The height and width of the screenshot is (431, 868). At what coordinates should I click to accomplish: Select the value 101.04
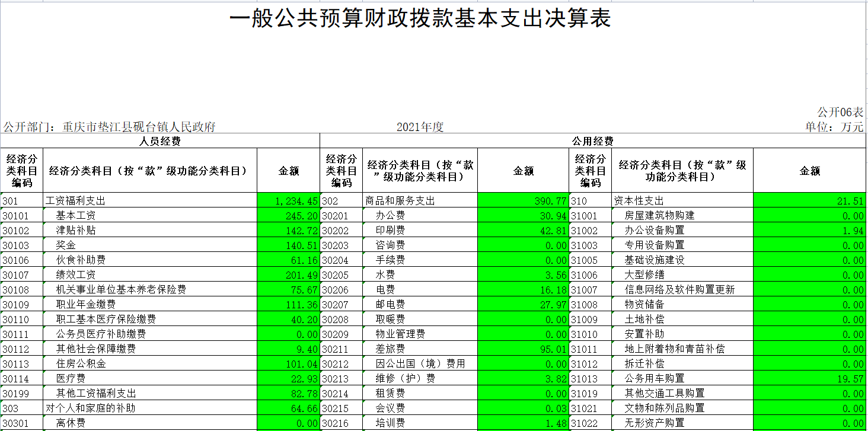click(x=289, y=363)
